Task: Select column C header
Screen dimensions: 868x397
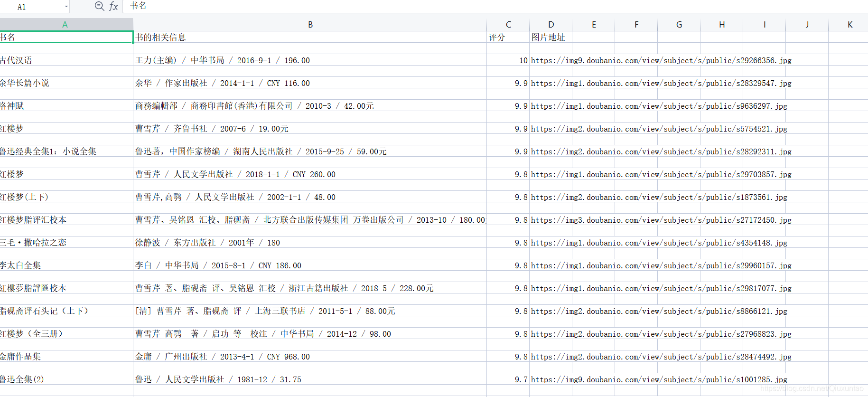Action: coord(508,25)
